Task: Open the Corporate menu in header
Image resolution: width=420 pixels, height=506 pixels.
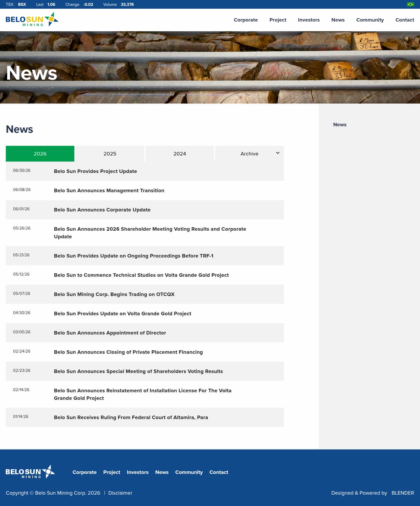Action: tap(246, 20)
